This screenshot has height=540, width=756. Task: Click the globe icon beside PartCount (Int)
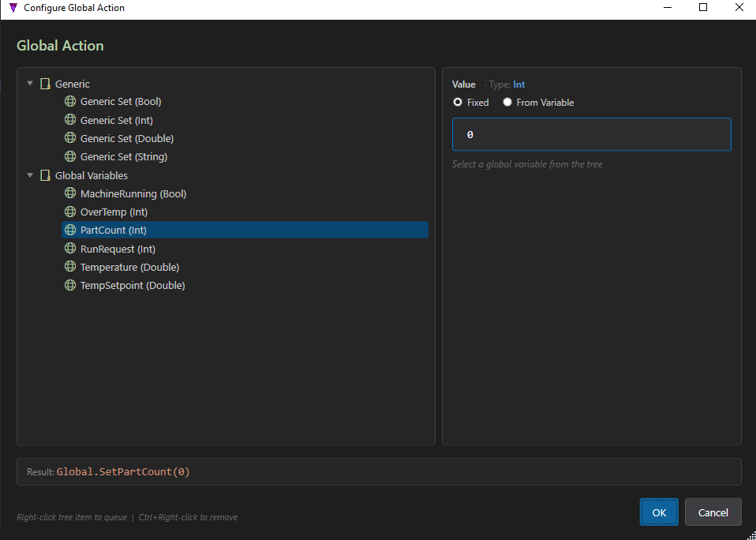click(70, 230)
